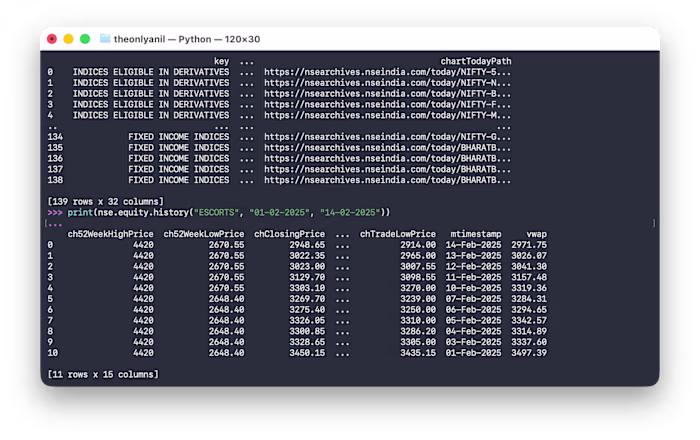Click closing price 3303.10
700x440 pixels.
pos(307,288)
